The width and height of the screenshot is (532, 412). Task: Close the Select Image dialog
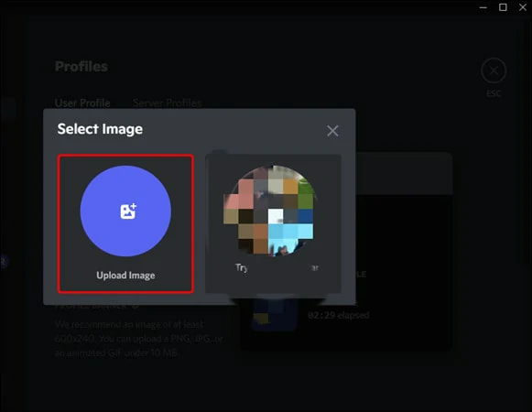(x=332, y=131)
